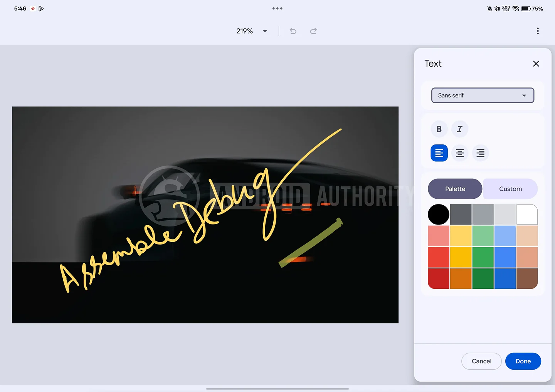
Task: Open the Sans serif font dropdown
Action: click(x=483, y=95)
